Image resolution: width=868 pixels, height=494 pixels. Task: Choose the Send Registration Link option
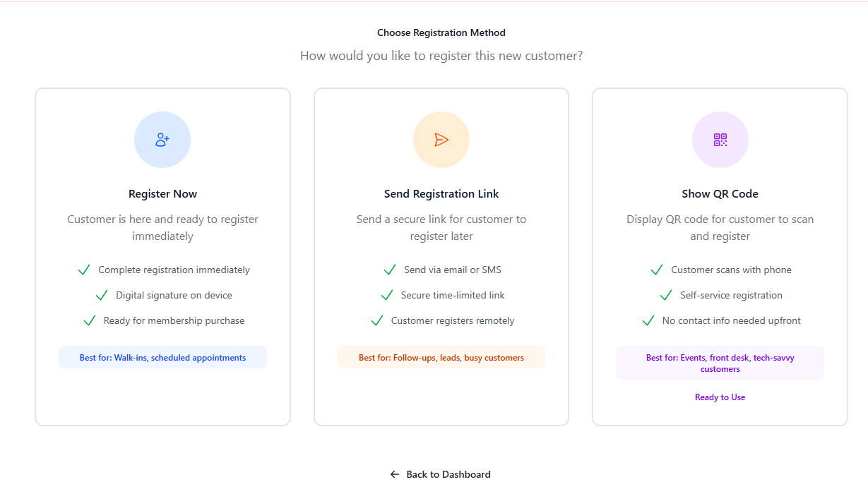click(441, 194)
